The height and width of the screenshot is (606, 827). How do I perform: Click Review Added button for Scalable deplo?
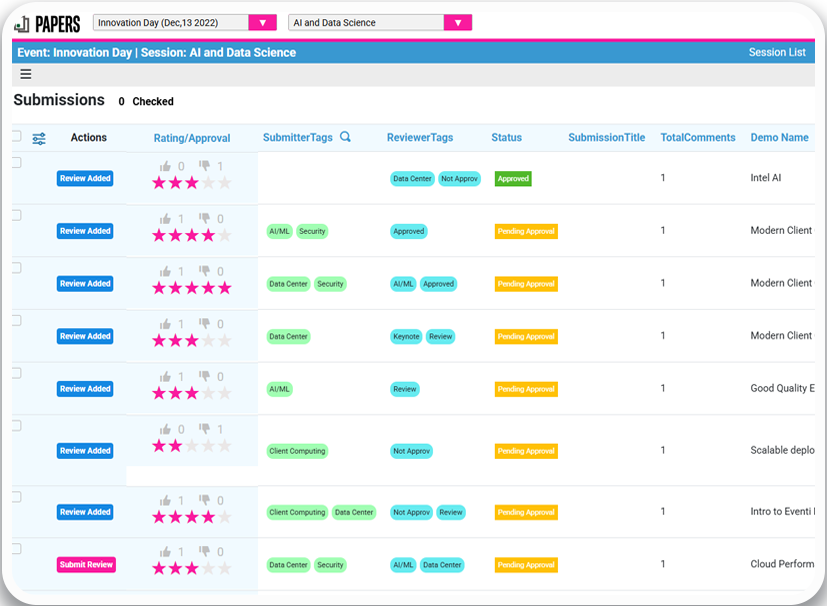click(x=85, y=451)
